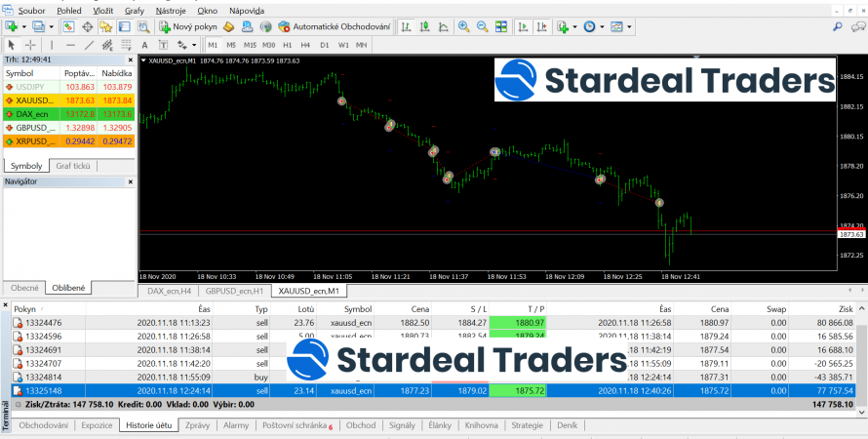Open the MQL5 community account icon
This screenshot has height=439, width=868.
[x=248, y=26]
